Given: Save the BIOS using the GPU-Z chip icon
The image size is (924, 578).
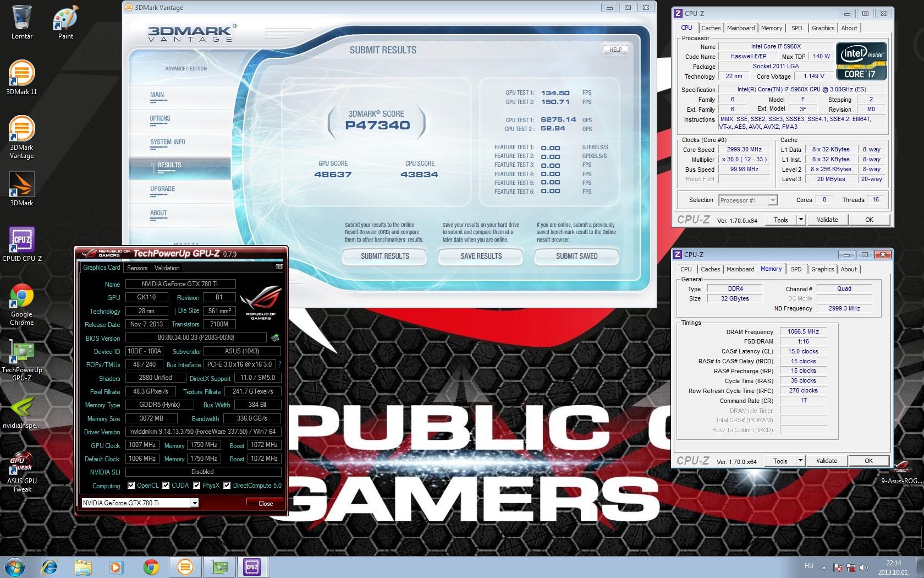Looking at the screenshot, I should 274,337.
